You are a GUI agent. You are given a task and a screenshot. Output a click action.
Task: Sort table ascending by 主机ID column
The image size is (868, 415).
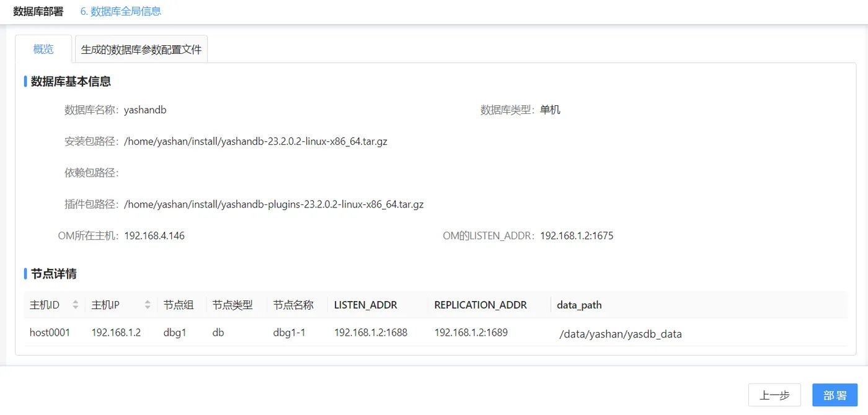(75, 302)
